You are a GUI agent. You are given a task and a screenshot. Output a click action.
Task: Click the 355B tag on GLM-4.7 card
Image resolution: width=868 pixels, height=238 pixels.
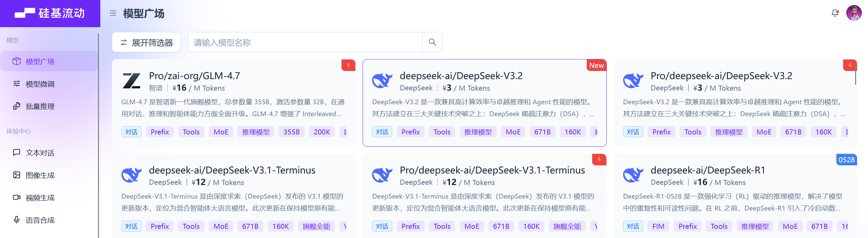[291, 132]
